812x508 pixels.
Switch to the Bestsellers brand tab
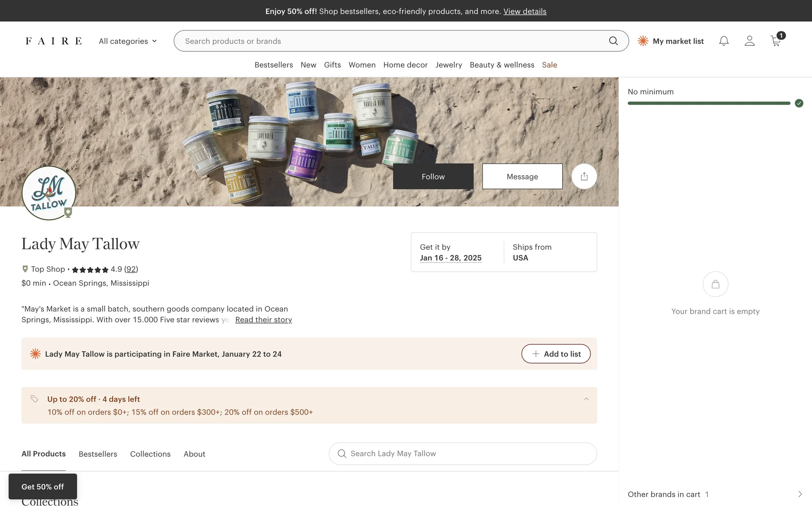pos(98,454)
